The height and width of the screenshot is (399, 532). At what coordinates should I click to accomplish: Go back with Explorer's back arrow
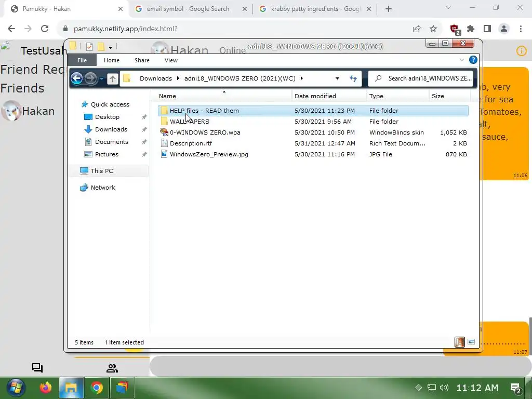77,78
